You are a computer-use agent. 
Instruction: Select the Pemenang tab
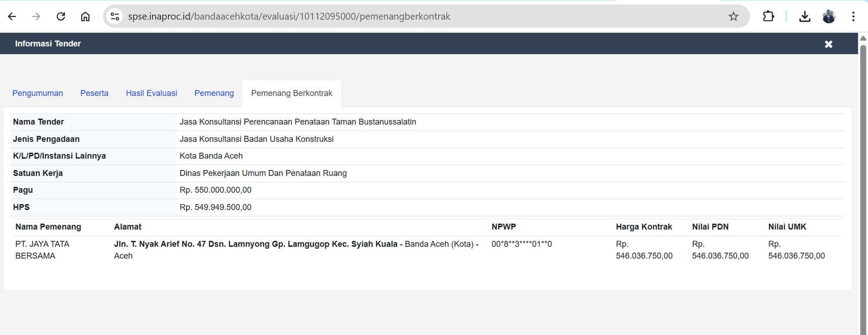(x=214, y=93)
